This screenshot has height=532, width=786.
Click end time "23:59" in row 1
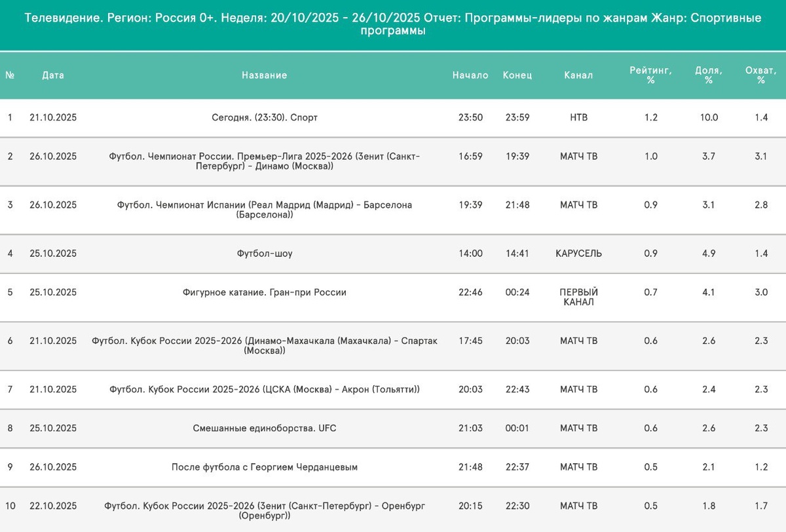point(517,118)
